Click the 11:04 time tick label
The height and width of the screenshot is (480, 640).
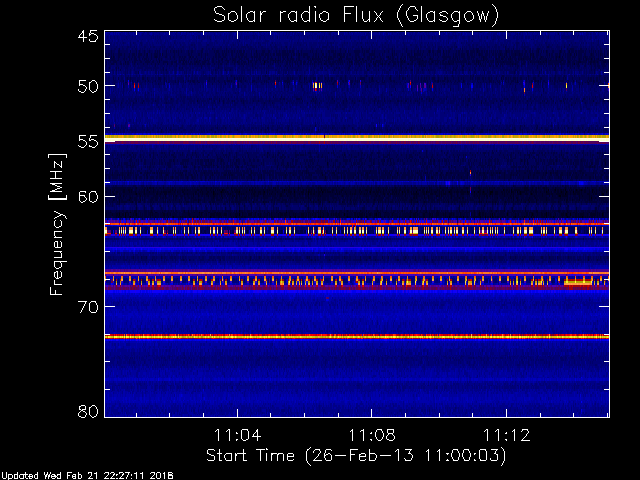[238, 435]
